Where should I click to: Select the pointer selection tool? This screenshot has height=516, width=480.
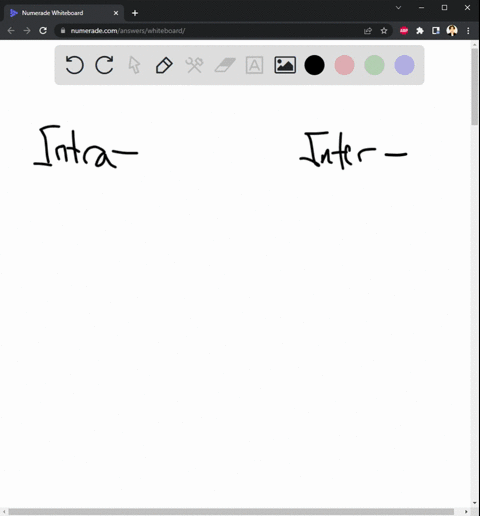[134, 65]
